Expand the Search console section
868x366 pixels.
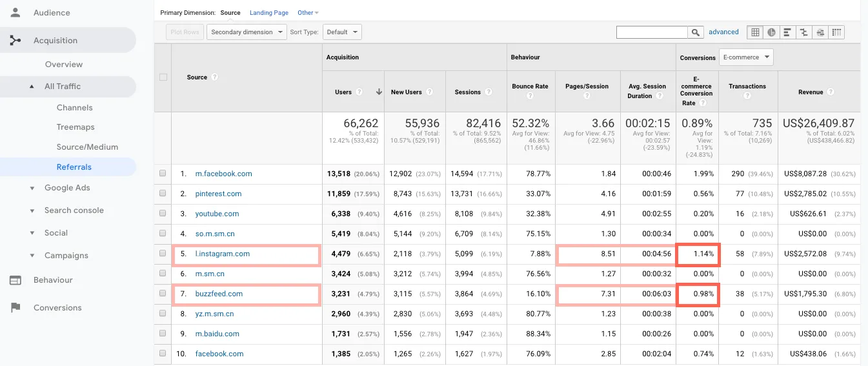pyautogui.click(x=32, y=210)
